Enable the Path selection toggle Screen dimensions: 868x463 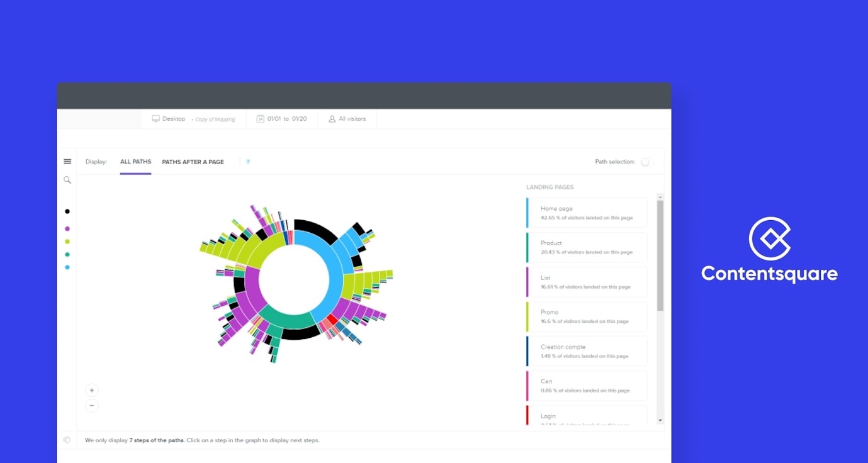(x=645, y=162)
